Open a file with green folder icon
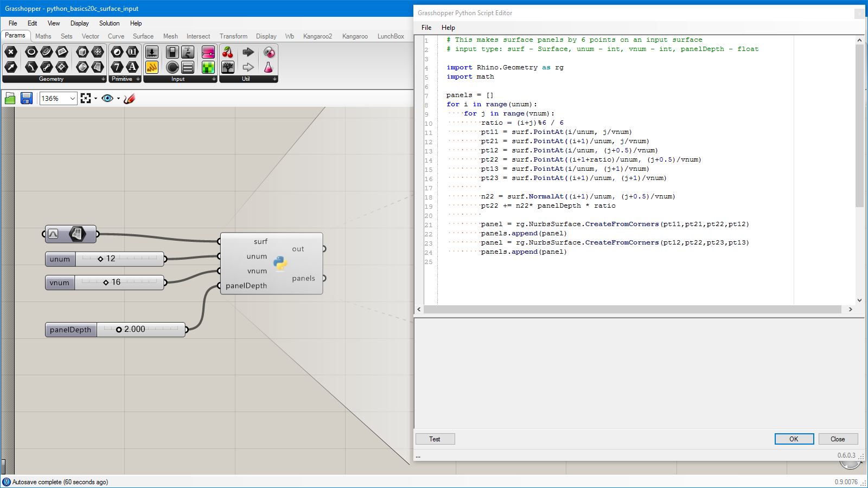Screen dimensions: 868x488 click(10, 98)
